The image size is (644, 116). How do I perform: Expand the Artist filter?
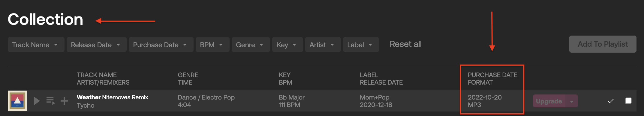(x=323, y=45)
